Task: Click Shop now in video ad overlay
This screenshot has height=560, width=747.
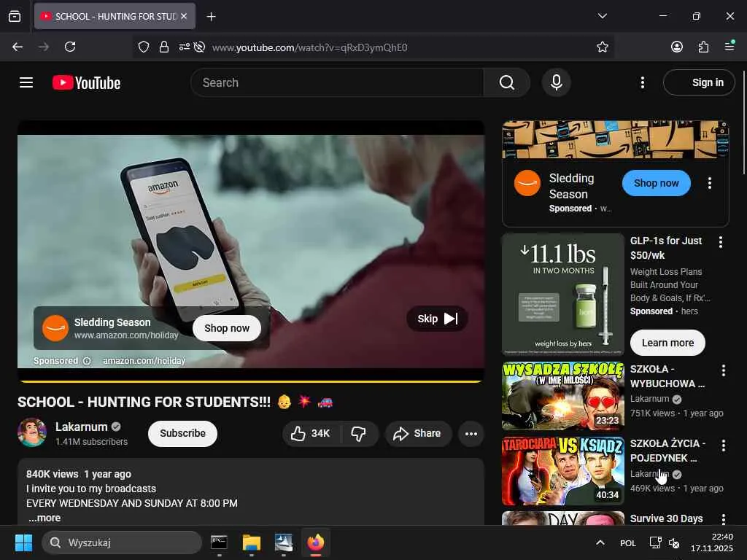Action: pyautogui.click(x=227, y=328)
